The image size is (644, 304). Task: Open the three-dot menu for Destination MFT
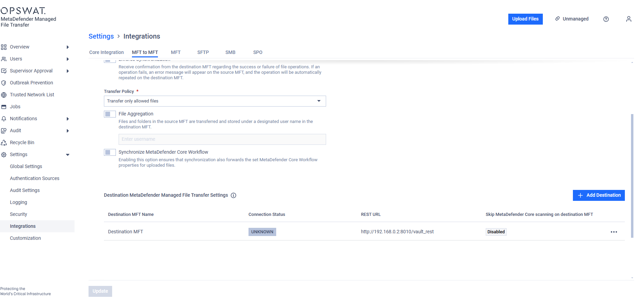point(614,232)
